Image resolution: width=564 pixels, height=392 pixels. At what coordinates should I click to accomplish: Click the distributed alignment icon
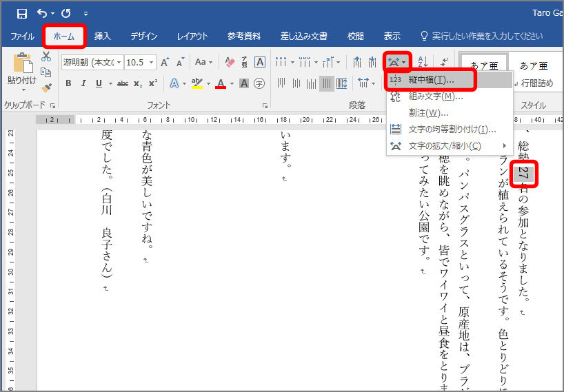[x=342, y=84]
